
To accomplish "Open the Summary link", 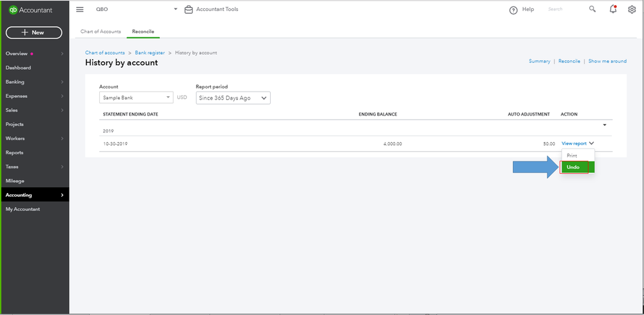I will point(540,61).
